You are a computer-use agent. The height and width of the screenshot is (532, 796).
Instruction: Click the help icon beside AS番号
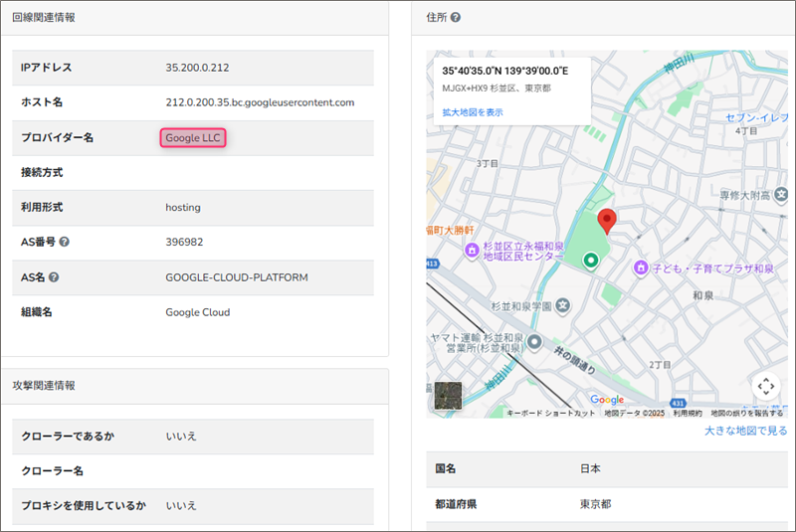point(65,242)
